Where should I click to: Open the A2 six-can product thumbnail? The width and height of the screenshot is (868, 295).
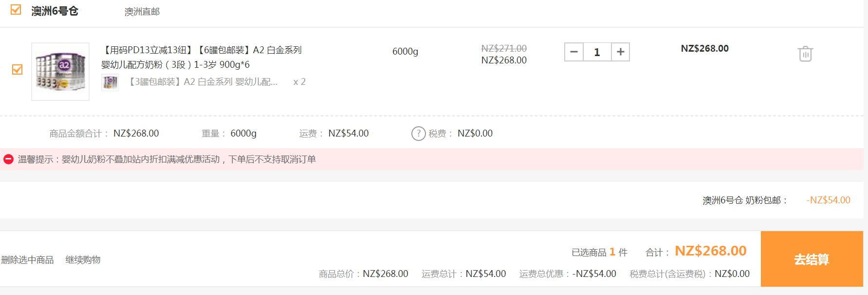click(x=60, y=72)
